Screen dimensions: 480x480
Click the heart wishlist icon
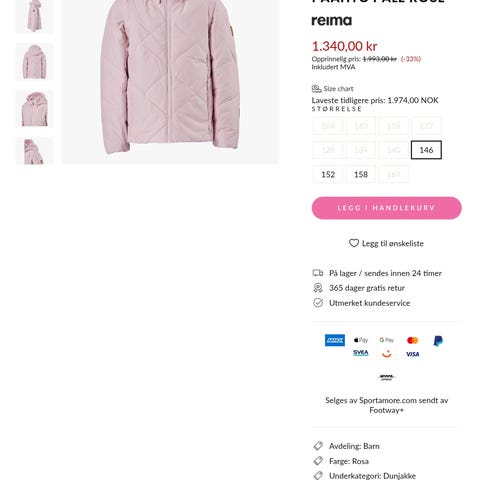tap(354, 243)
